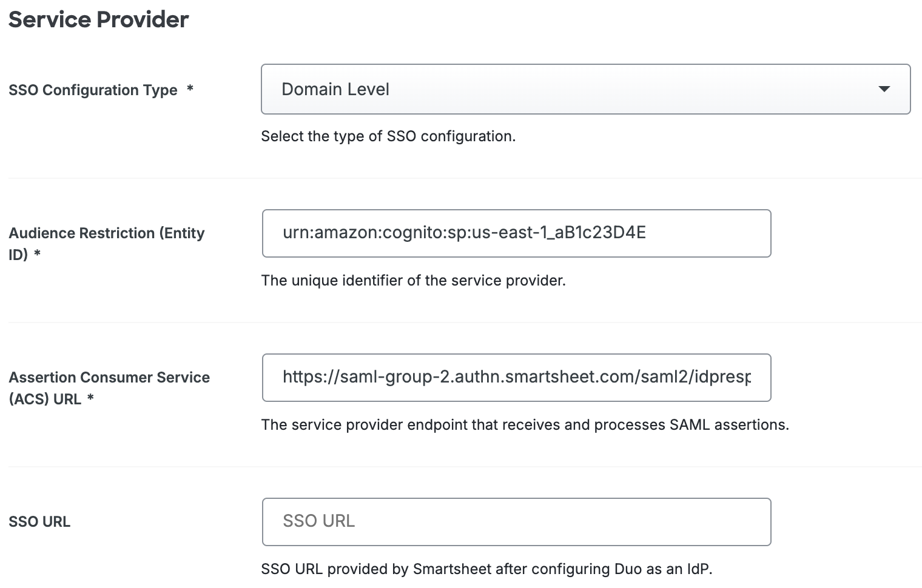Viewport: 922px width, 588px height.
Task: Click the Assertion Consumer Service (ACS) URL label
Action: pos(109,388)
